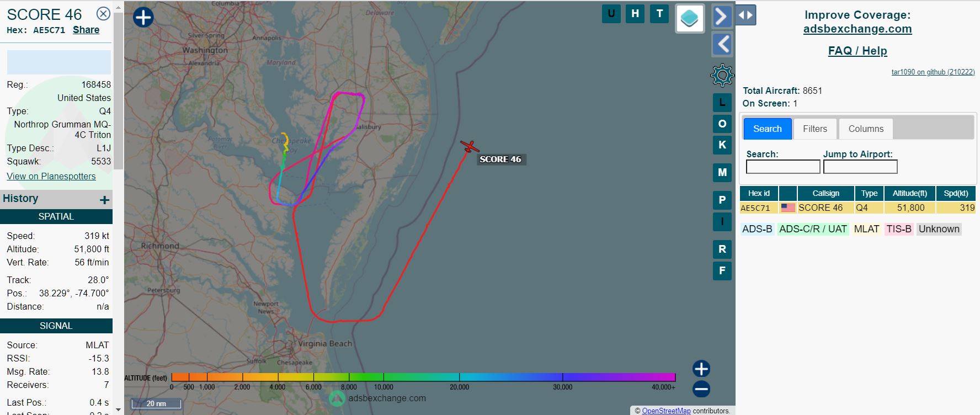Zoom out the map with minus button

[x=701, y=389]
